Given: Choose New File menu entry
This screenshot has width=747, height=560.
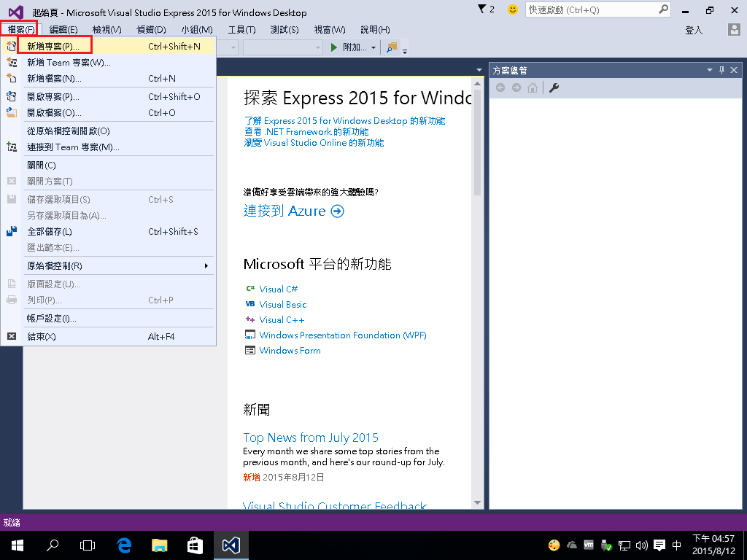Looking at the screenshot, I should [x=109, y=79].
